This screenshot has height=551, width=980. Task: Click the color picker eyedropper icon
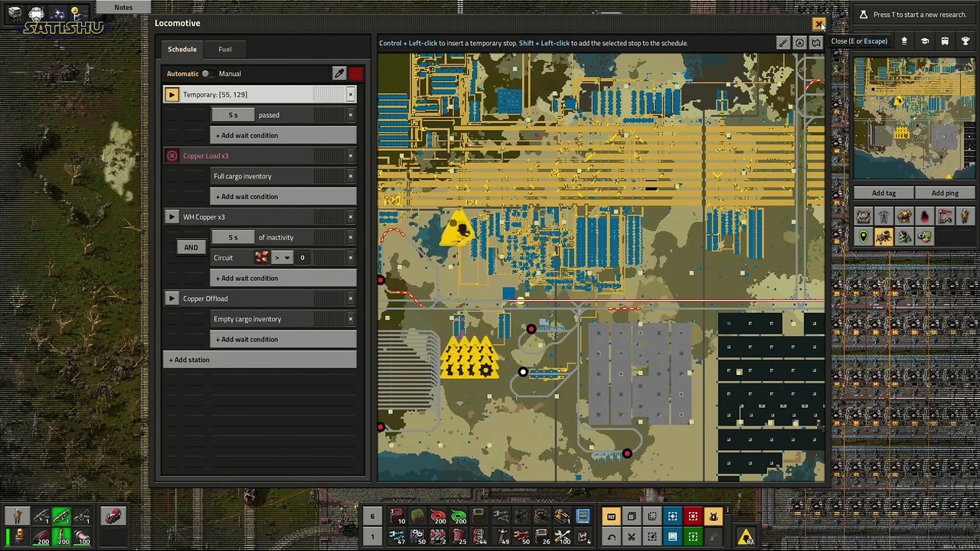[x=339, y=73]
